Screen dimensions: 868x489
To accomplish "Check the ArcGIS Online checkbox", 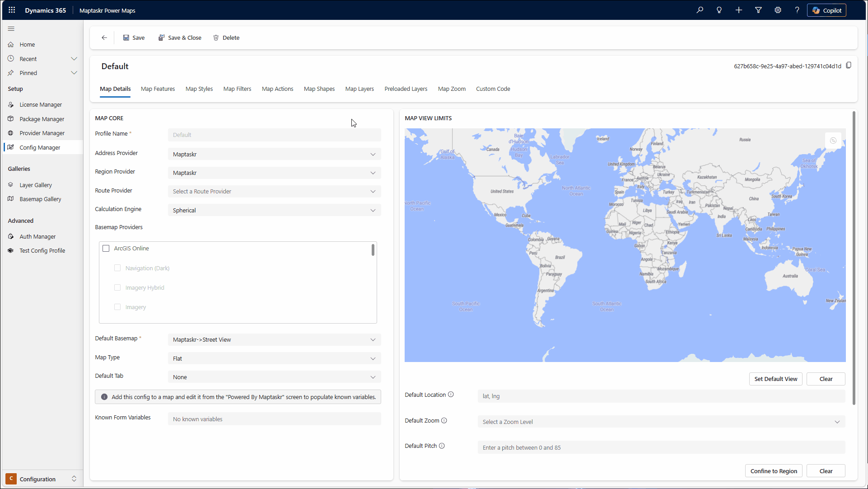I will point(106,248).
